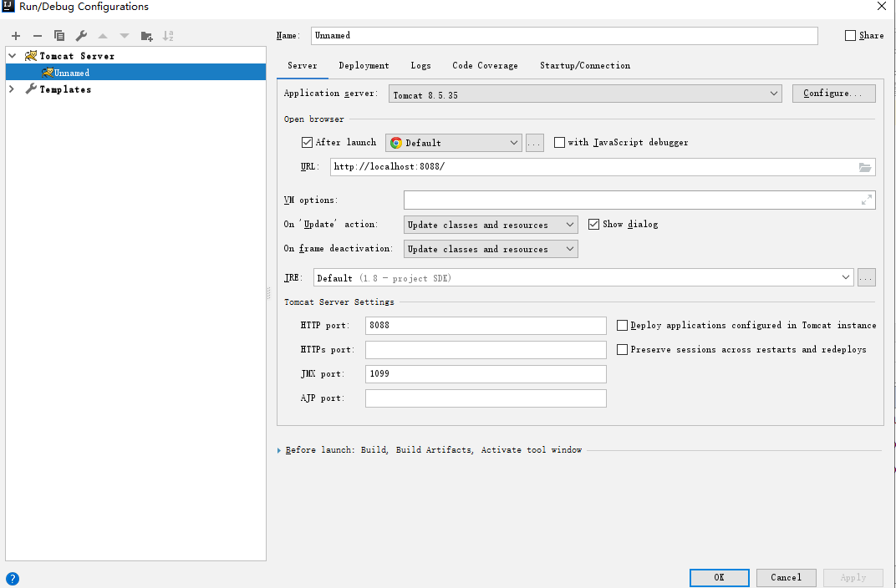Open the Default browser dropdown

(454, 143)
